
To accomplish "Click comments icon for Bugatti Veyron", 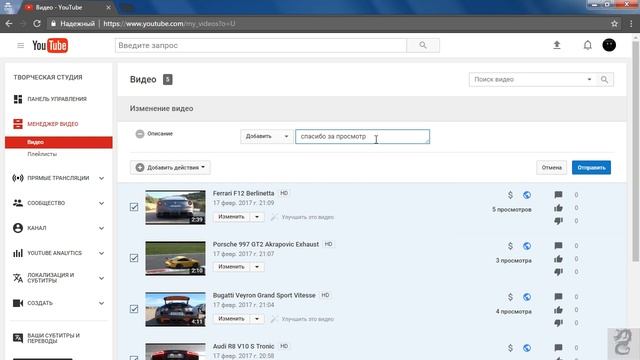I will click(558, 297).
